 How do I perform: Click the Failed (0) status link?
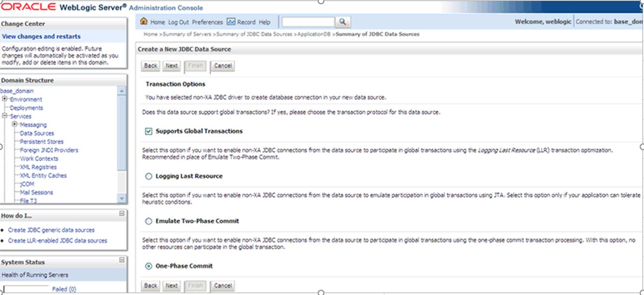64,289
